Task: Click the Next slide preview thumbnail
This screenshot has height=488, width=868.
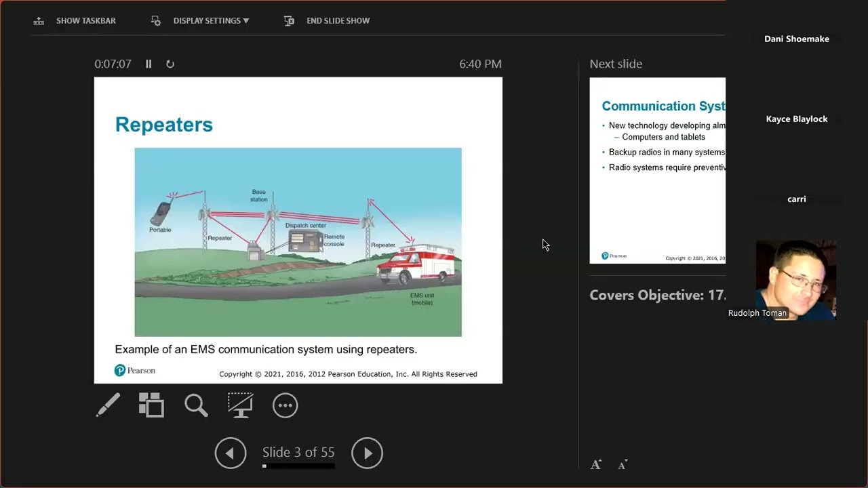Action: pos(657,171)
